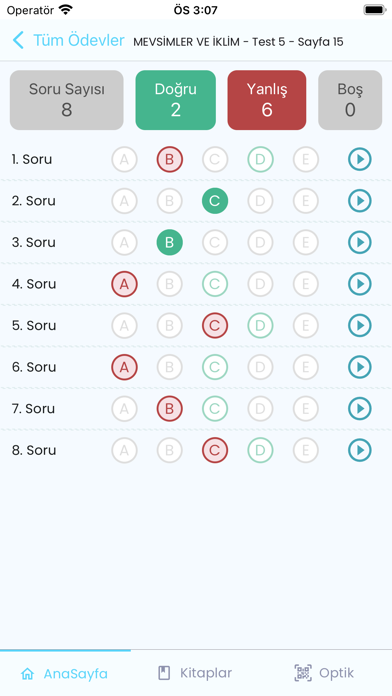This screenshot has width=392, height=696.
Task: Open the Optik QR scanner tab
Action: pos(324,673)
